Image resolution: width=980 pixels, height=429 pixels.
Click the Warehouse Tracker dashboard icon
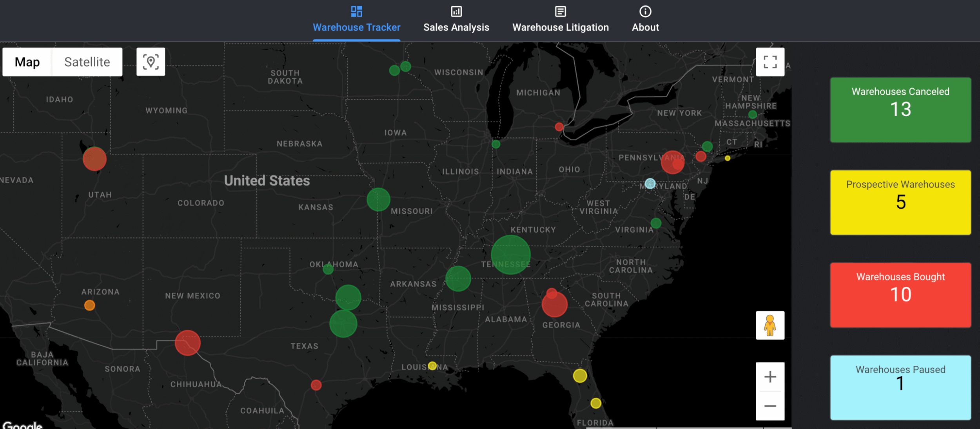[356, 11]
